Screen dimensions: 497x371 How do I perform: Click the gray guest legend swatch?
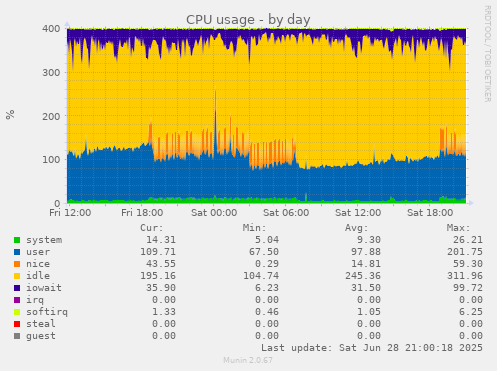coord(17,336)
